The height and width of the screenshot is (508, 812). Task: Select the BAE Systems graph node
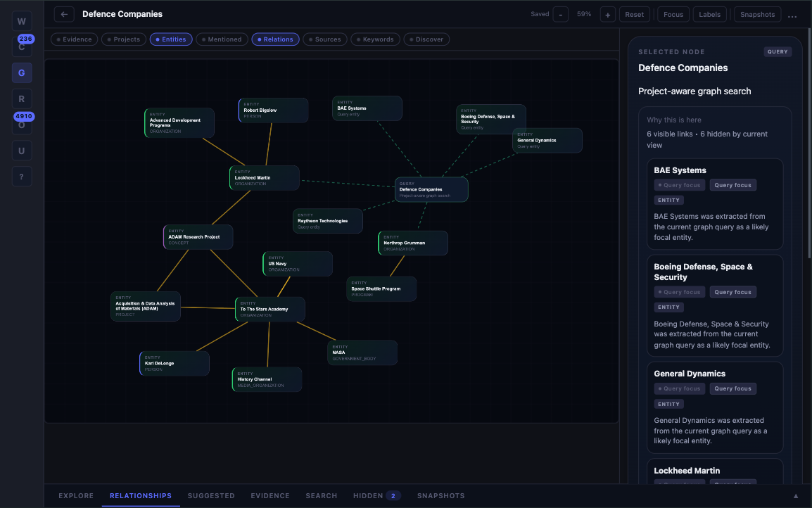[367, 108]
